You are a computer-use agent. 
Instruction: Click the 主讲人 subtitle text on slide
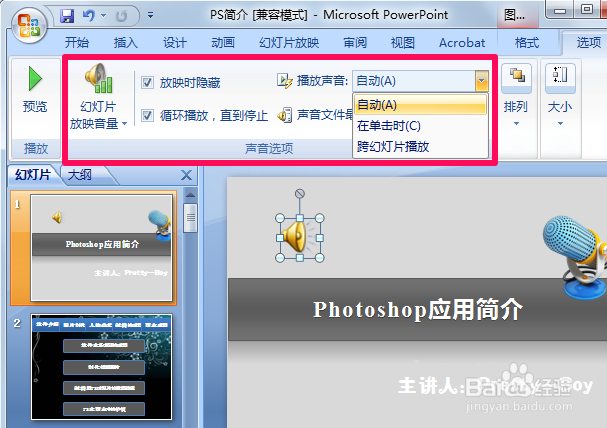(x=496, y=385)
